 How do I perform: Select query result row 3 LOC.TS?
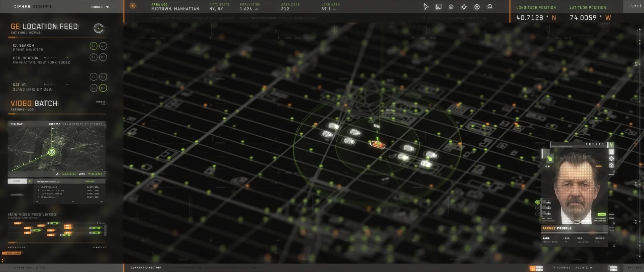(x=69, y=194)
